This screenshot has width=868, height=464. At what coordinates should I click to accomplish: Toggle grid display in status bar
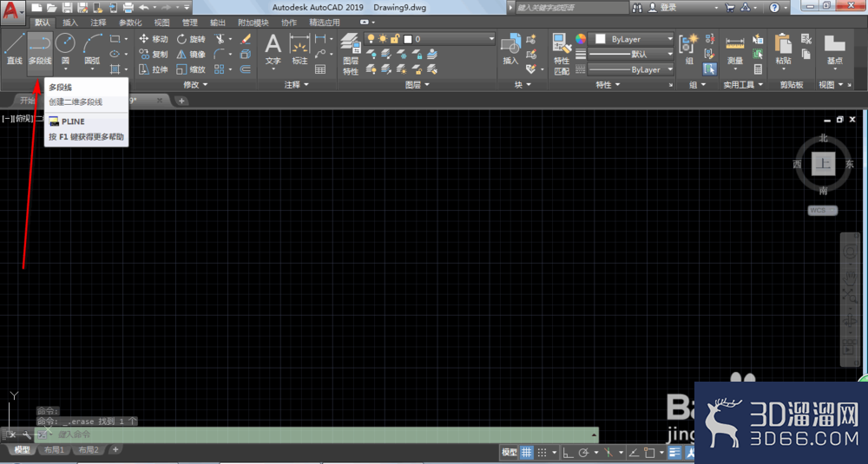[x=527, y=452]
